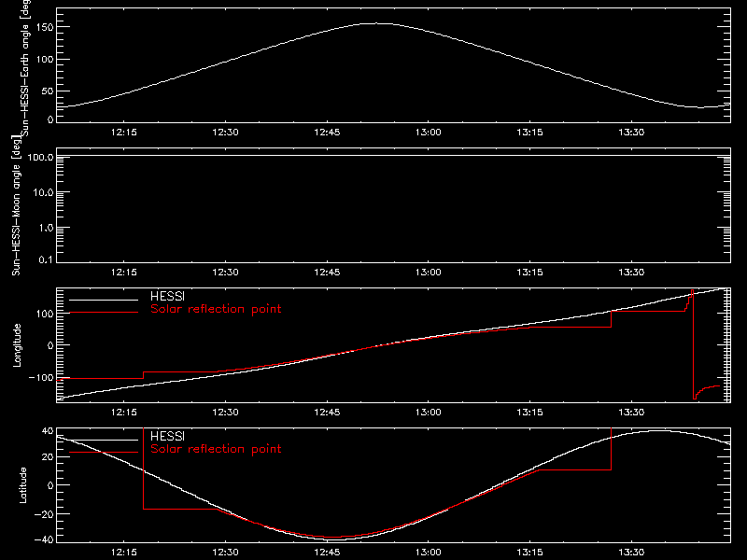Click the 20 tick on Latitude plot

(48, 457)
